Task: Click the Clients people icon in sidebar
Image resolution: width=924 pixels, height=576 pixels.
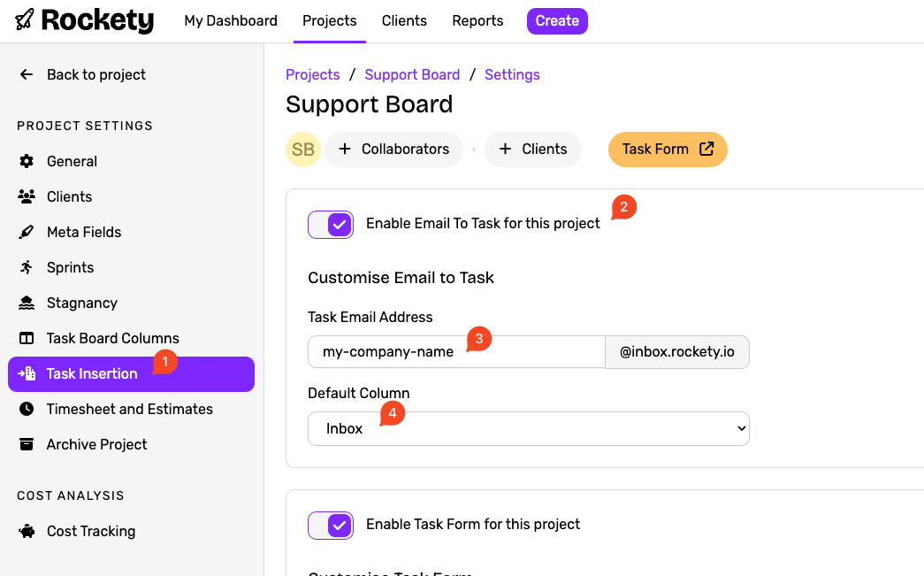Action: 26,196
